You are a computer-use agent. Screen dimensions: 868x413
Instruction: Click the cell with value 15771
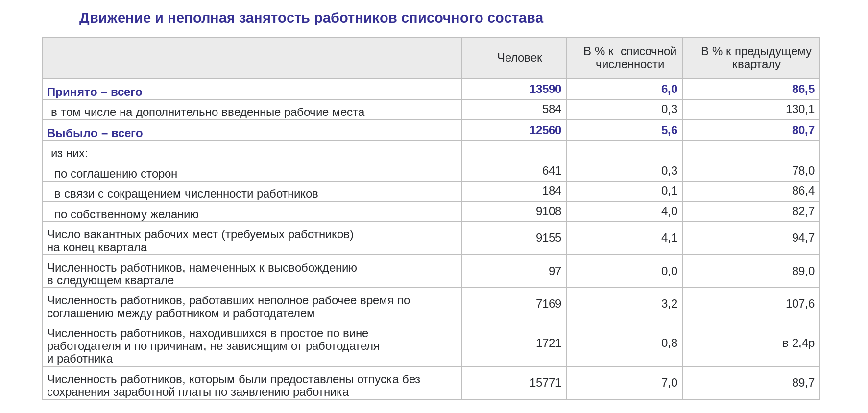pos(545,383)
